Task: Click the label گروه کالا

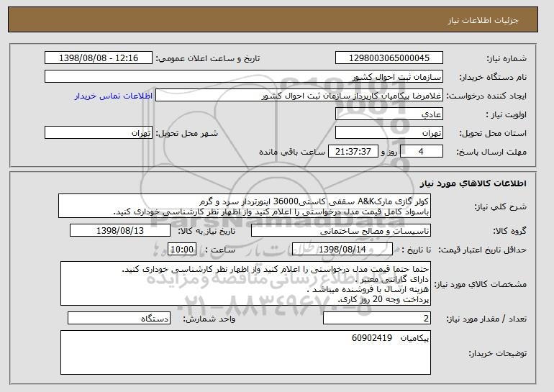Action: click(510, 231)
